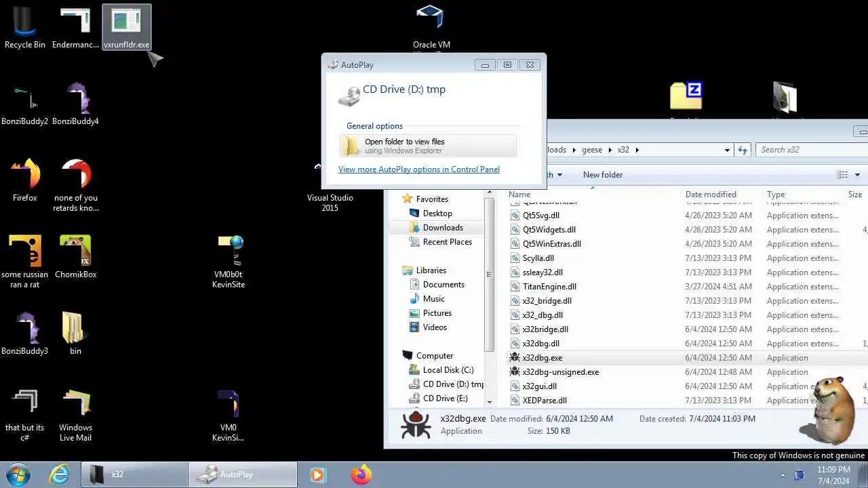The width and height of the screenshot is (868, 488).
Task: Select the ChomikBox desktop icon
Action: click(75, 257)
